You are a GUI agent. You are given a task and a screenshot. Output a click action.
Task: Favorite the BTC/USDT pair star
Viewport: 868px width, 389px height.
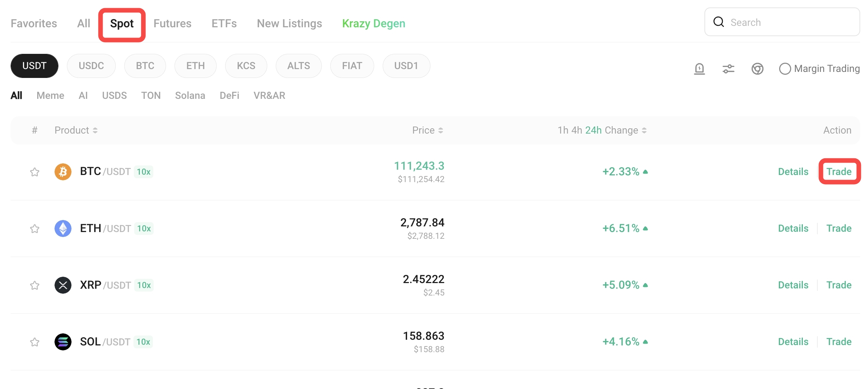tap(34, 172)
